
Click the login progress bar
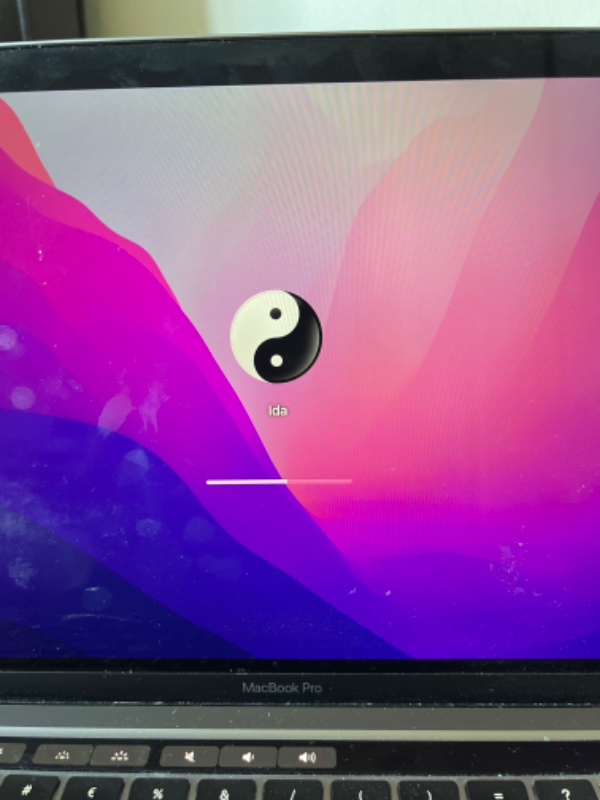(279, 481)
